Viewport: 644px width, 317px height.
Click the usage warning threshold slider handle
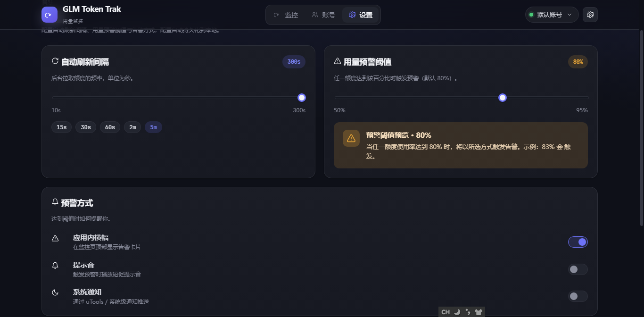(503, 98)
